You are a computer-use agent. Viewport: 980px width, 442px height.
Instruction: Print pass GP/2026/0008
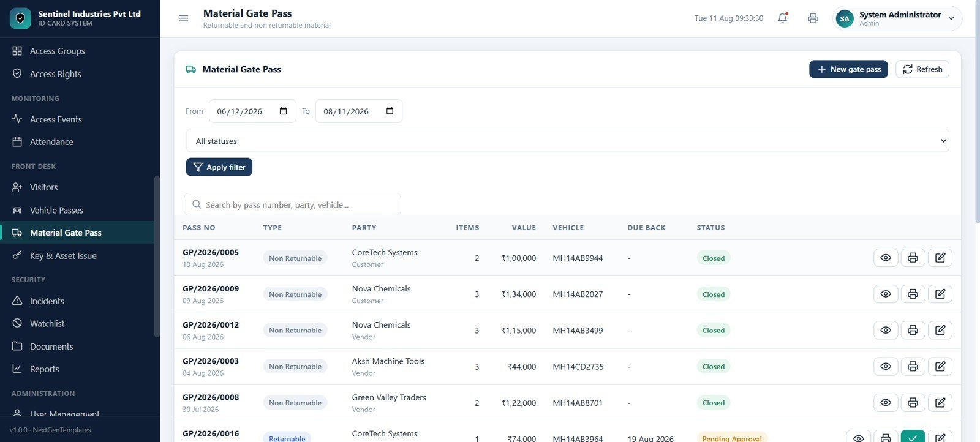(913, 402)
